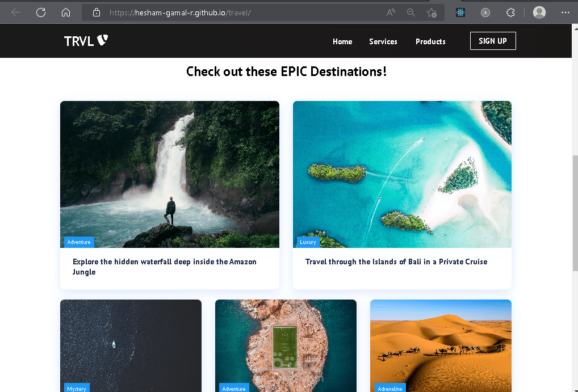The width and height of the screenshot is (578, 392).
Task: Open the Amazon waterfall destination image
Action: 170,174
